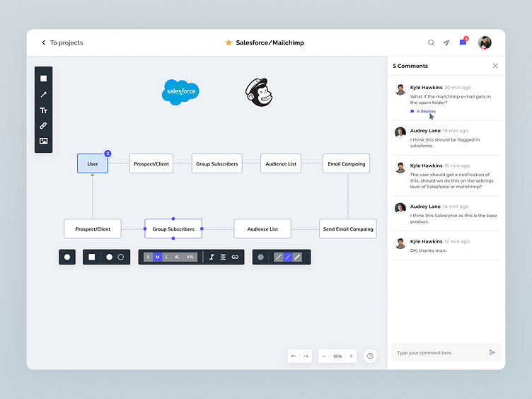Expand the 4 Replies thread
The height and width of the screenshot is (399, 532).
click(426, 111)
